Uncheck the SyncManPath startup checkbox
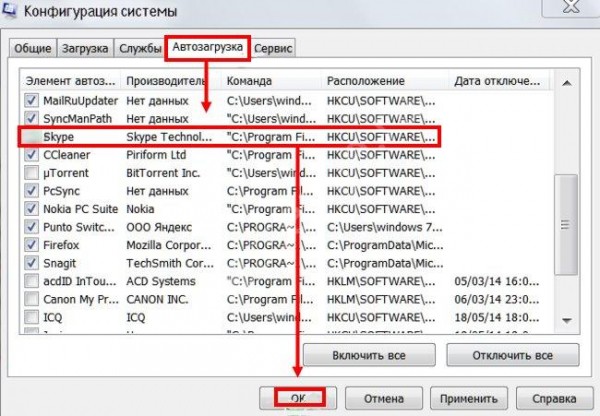Image resolution: width=600 pixels, height=416 pixels. click(31, 119)
